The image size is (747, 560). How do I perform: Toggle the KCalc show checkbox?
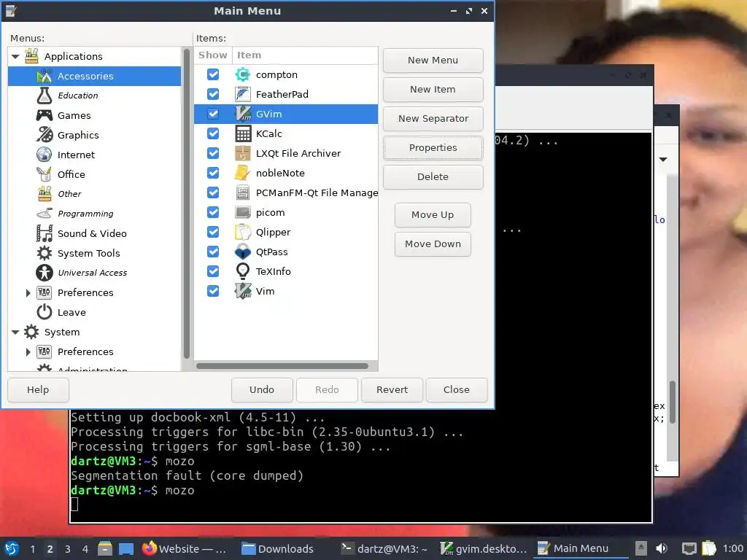pos(213,134)
